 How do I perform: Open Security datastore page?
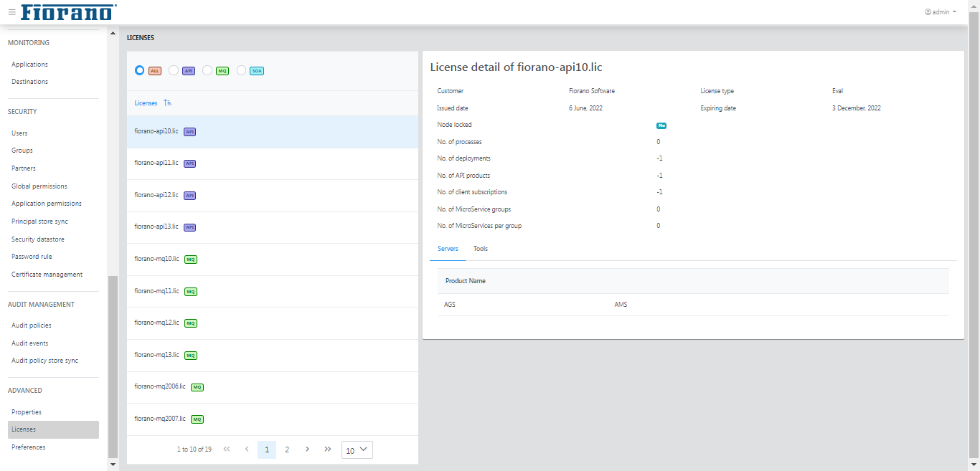[38, 239]
